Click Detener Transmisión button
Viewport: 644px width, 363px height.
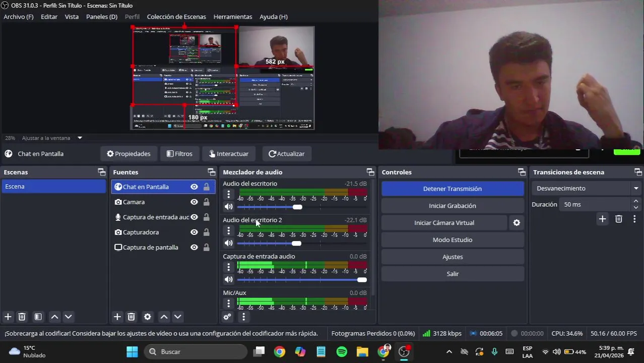[453, 189]
